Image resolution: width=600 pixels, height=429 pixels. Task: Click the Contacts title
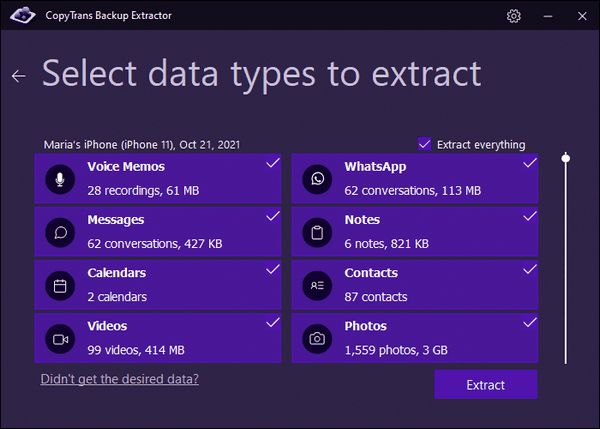(371, 273)
